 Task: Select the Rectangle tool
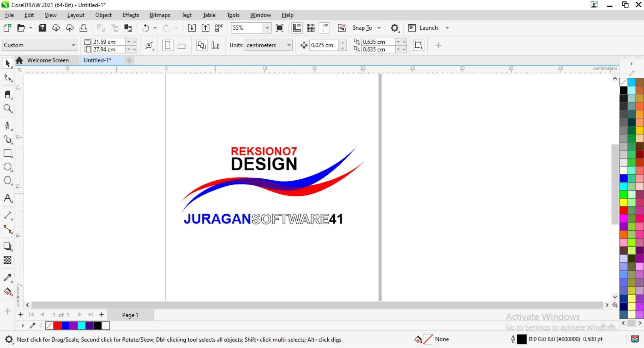tap(8, 153)
